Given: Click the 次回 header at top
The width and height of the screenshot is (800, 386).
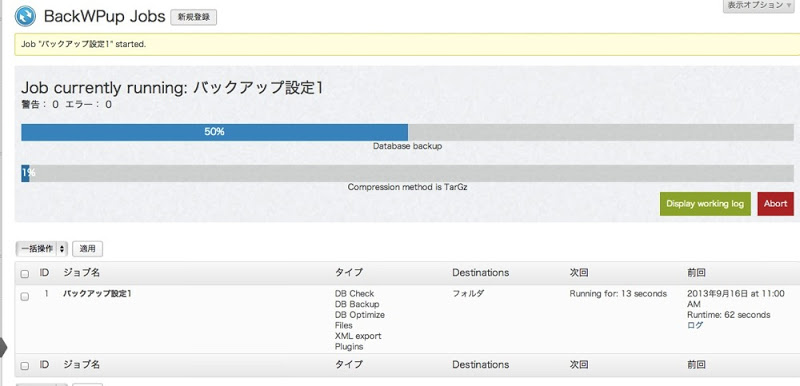Looking at the screenshot, I should (x=579, y=273).
